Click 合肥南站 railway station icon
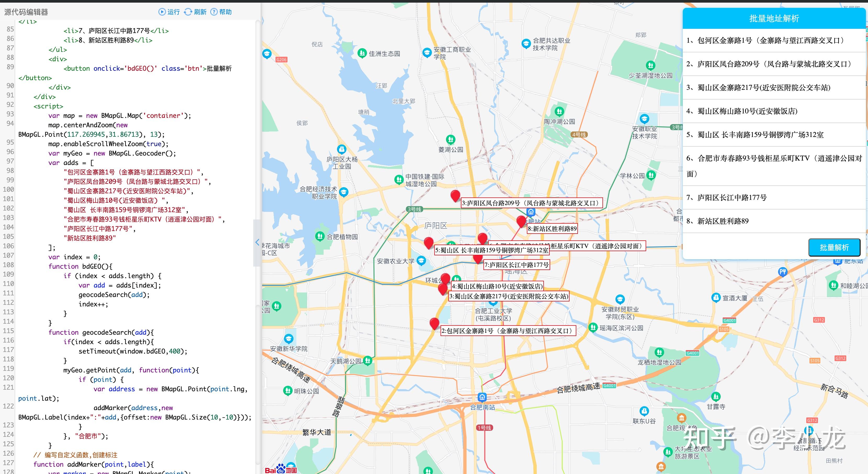Image resolution: width=868 pixels, height=474 pixels. pyautogui.click(x=482, y=397)
